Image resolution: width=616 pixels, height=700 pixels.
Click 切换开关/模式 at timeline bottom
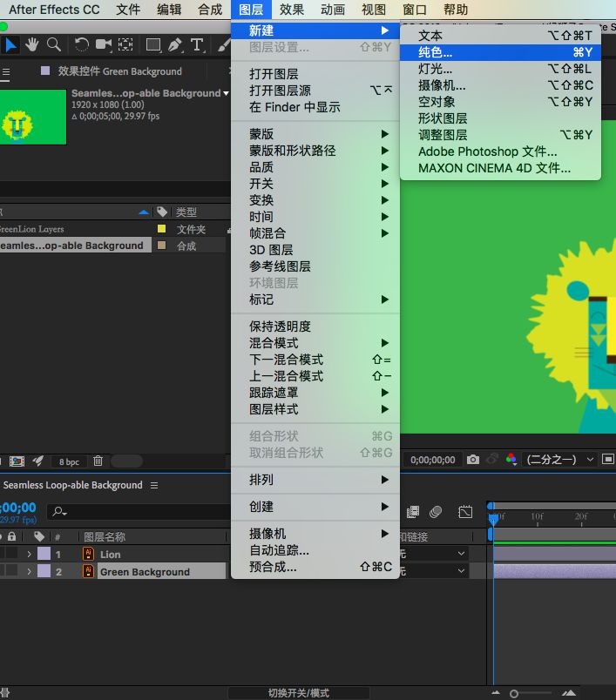(298, 693)
